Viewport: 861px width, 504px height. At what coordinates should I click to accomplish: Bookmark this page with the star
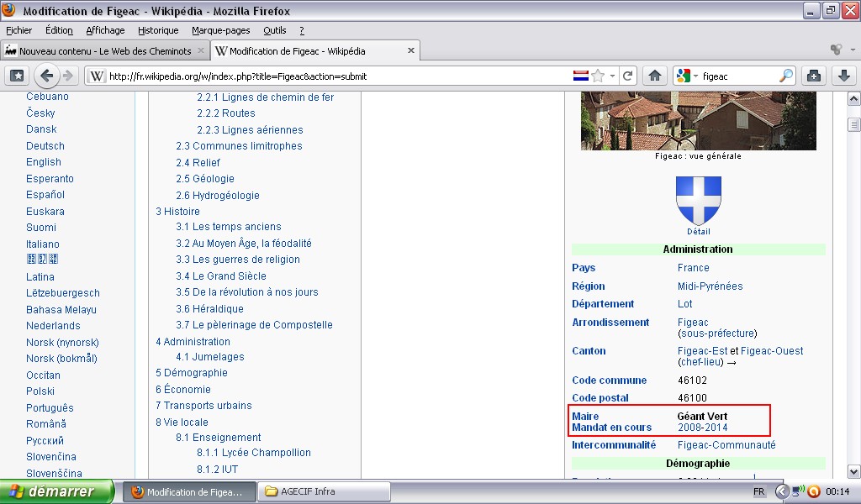tap(598, 76)
